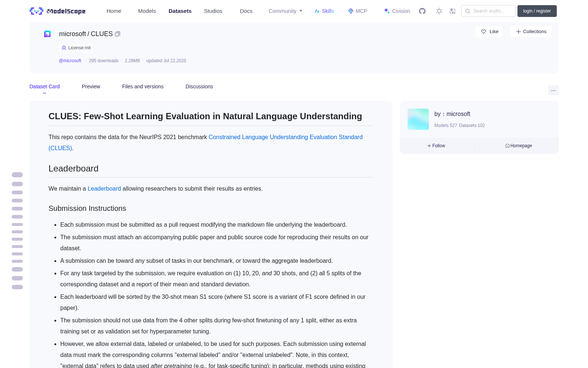Click the 'Datasets 102' count
This screenshot has width=588, height=368.
tap(472, 125)
